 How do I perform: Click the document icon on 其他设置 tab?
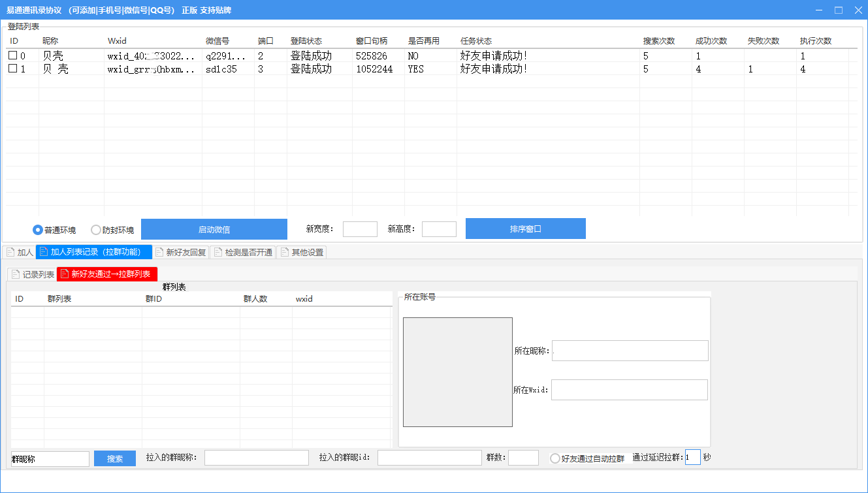coord(284,252)
